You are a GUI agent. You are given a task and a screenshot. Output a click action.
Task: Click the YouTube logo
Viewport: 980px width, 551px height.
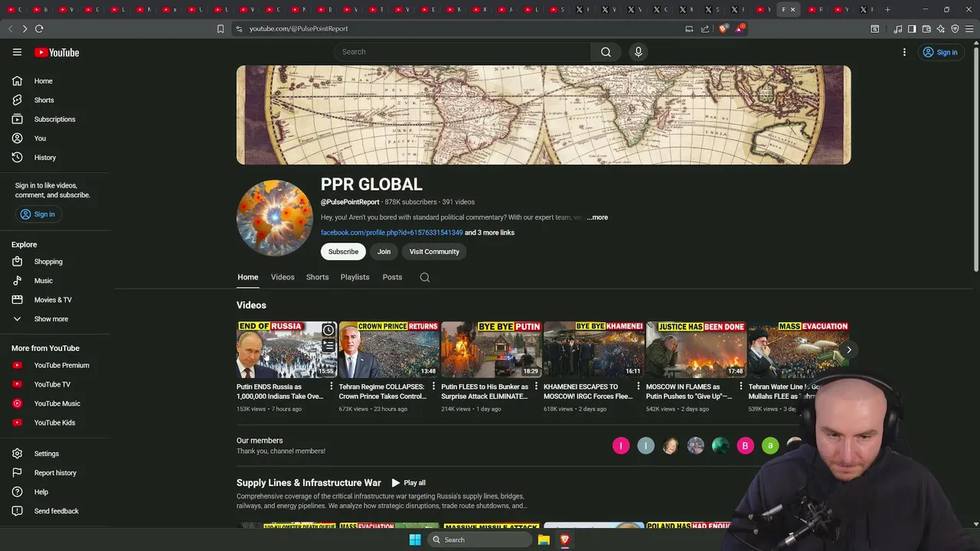[x=57, y=52]
